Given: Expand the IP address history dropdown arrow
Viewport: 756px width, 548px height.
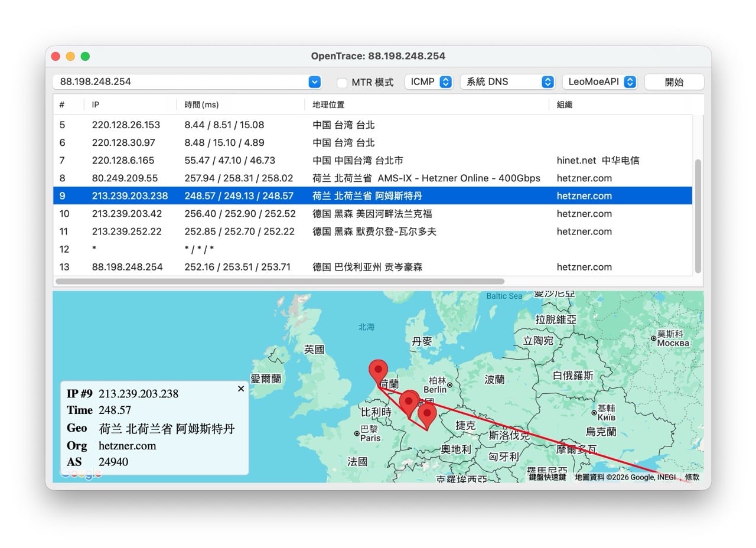Looking at the screenshot, I should [x=314, y=81].
